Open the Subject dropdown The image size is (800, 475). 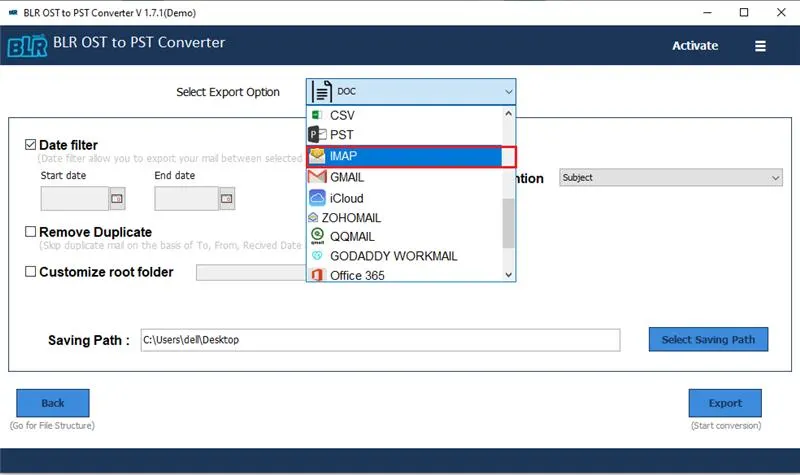[x=670, y=178]
